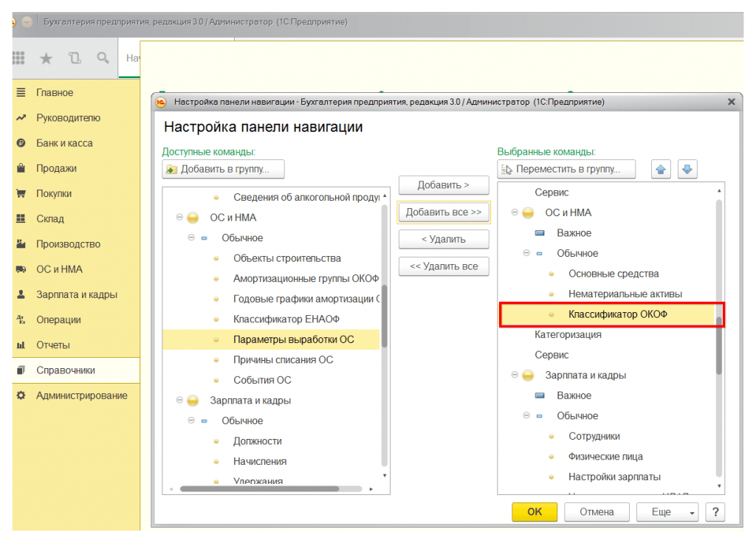Collapse Обычное under available ОС и НМА
Image resolution: width=756 pixels, height=543 pixels.
click(191, 238)
